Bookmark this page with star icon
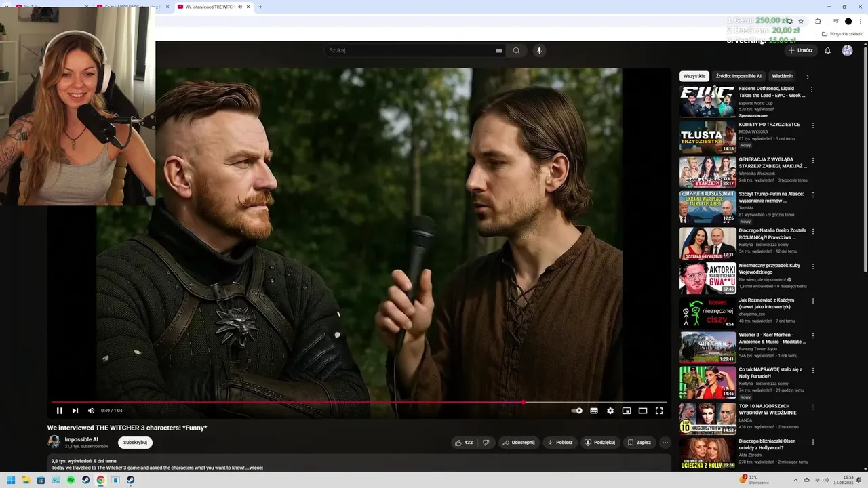Image resolution: width=868 pixels, height=488 pixels. coord(801,21)
